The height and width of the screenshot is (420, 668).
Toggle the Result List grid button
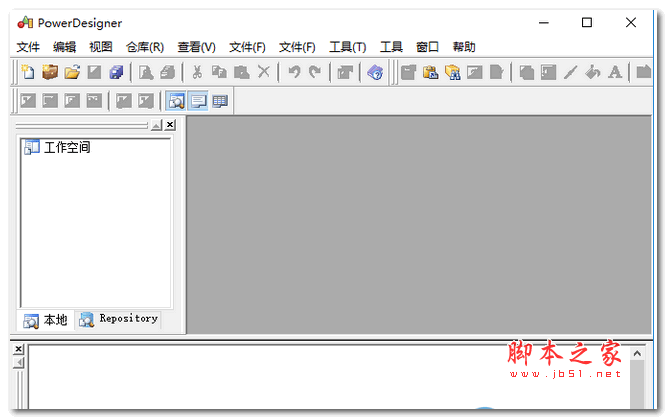coord(220,101)
